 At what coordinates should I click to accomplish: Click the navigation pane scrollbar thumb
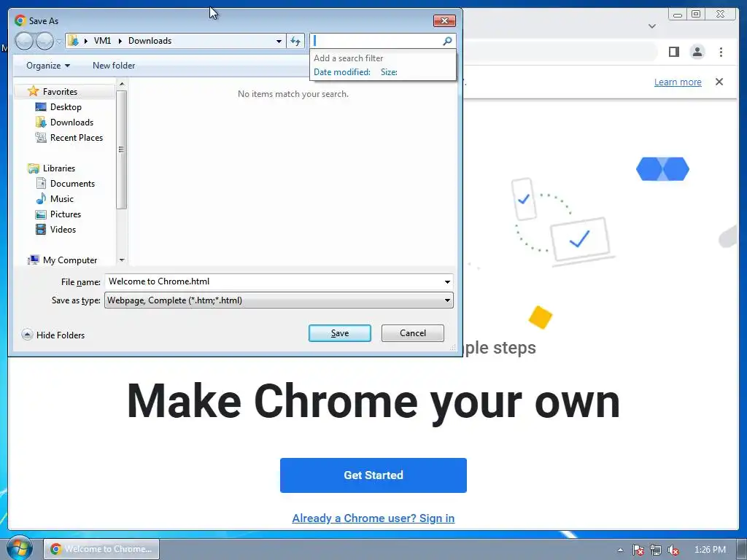pos(122,149)
